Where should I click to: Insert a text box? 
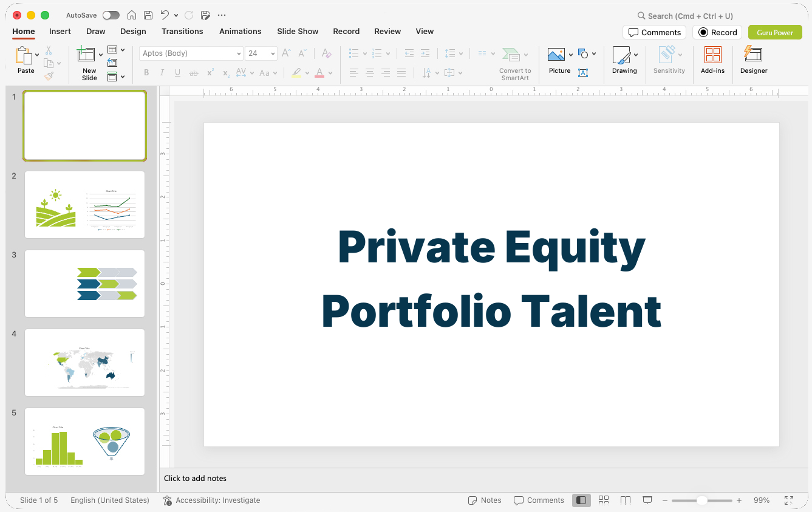582,73
